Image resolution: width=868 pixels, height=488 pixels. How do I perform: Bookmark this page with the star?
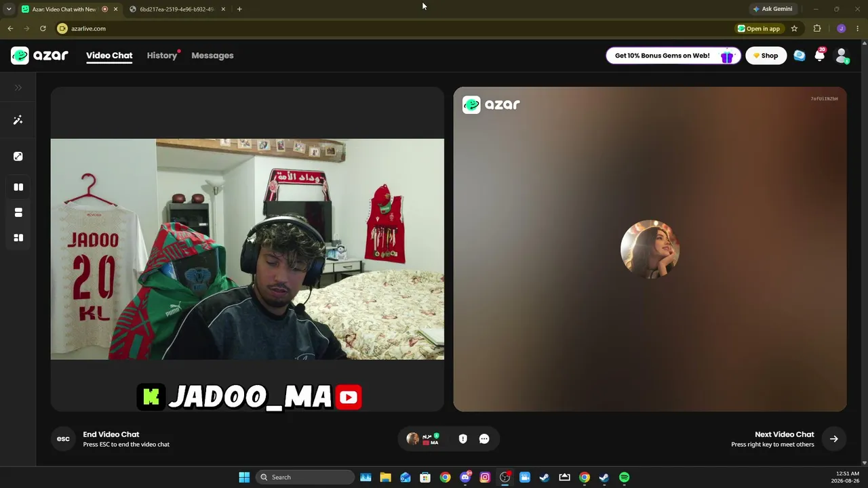click(x=794, y=28)
